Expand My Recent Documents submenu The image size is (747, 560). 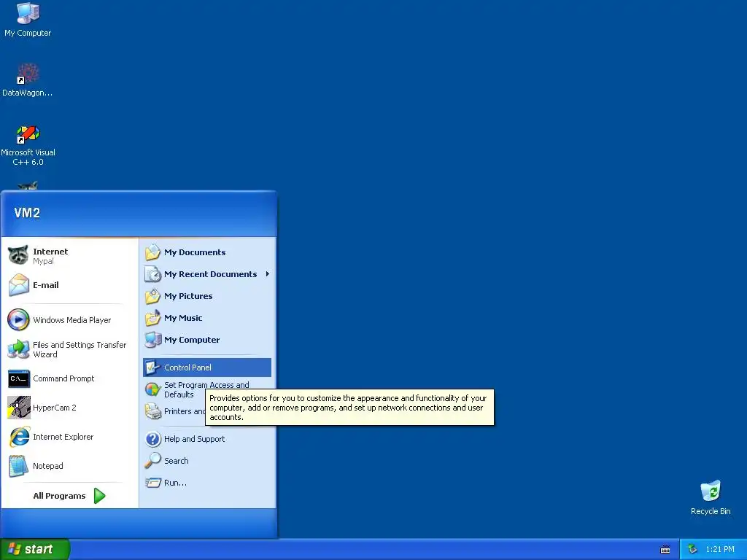coord(206,274)
